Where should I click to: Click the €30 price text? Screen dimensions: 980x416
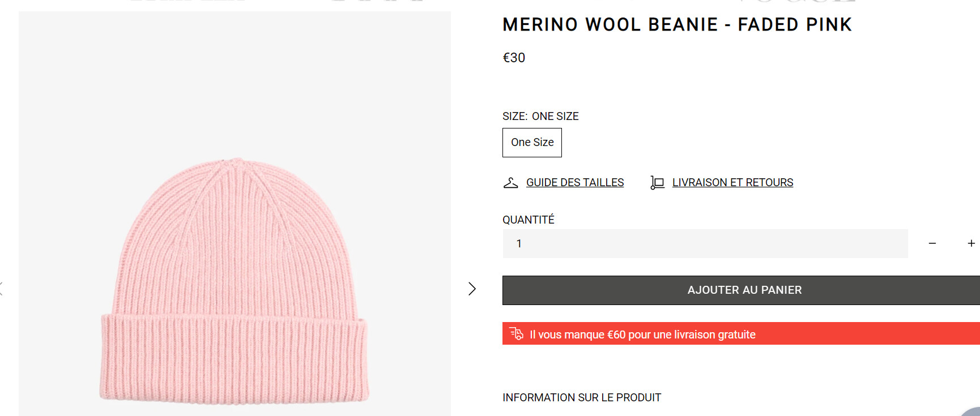[514, 58]
